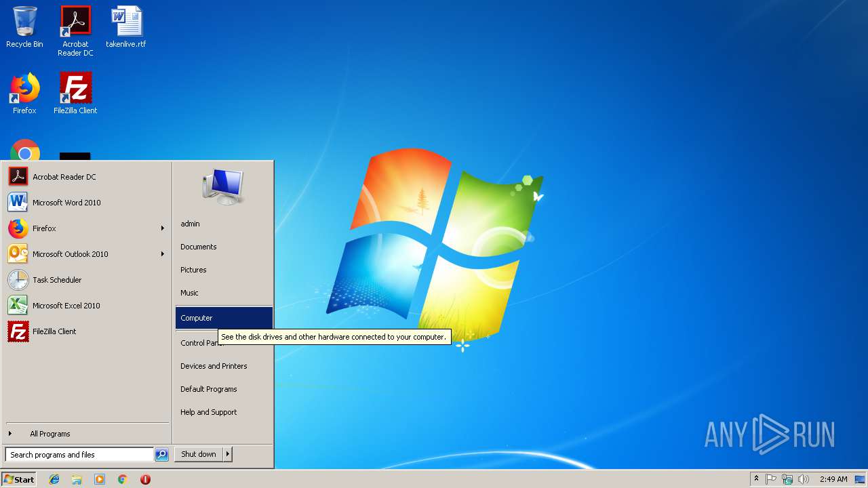This screenshot has width=868, height=488.
Task: Expand Microsoft Outlook 2010 jump list arrow
Action: pos(163,254)
